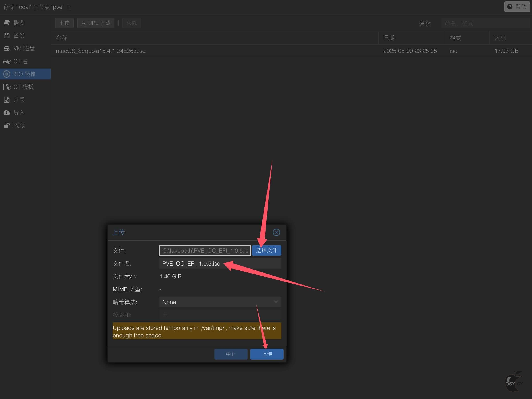
Task: Click the VM 磁盘 disk icon
Action: coord(7,48)
